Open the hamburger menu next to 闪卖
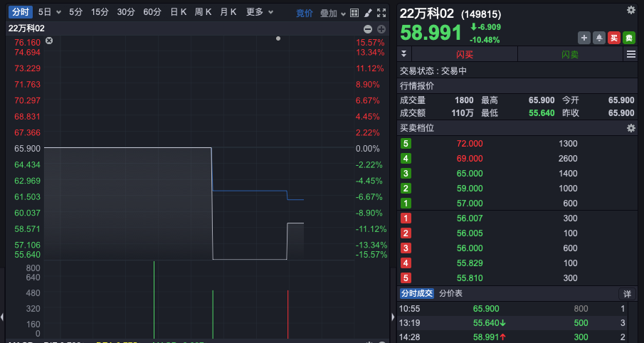This screenshot has width=644, height=343. click(630, 55)
